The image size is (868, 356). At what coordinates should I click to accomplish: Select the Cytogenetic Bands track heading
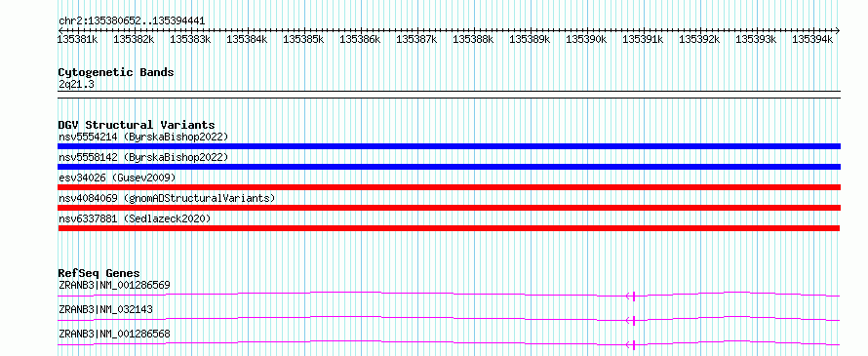click(x=116, y=72)
